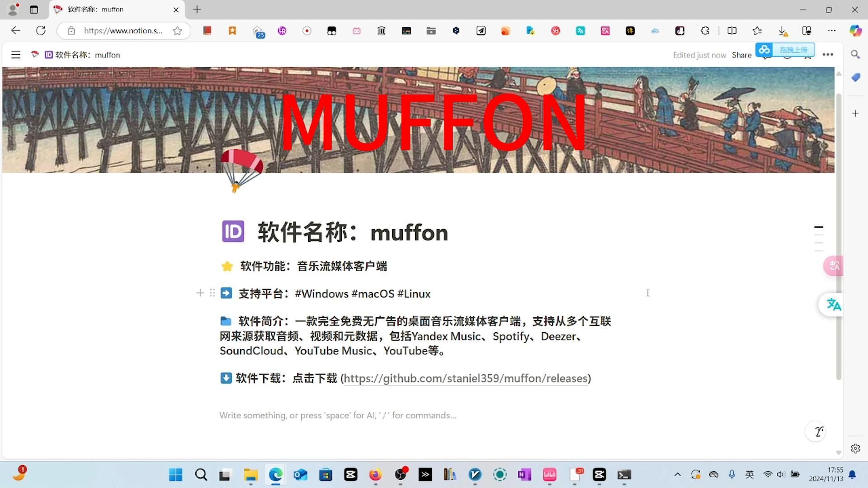Viewport: 868px width, 488px height.
Task: Jump to top table of contents marker
Action: (x=819, y=227)
